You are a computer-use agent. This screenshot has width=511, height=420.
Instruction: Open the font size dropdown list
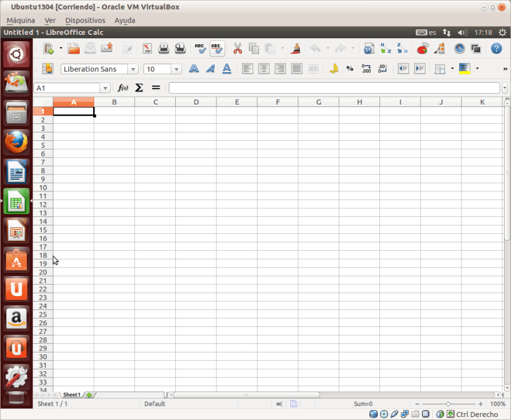click(x=177, y=69)
